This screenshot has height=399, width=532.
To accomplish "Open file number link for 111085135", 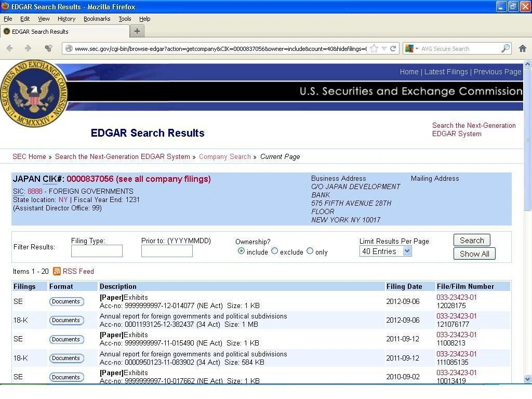I will (x=456, y=354).
